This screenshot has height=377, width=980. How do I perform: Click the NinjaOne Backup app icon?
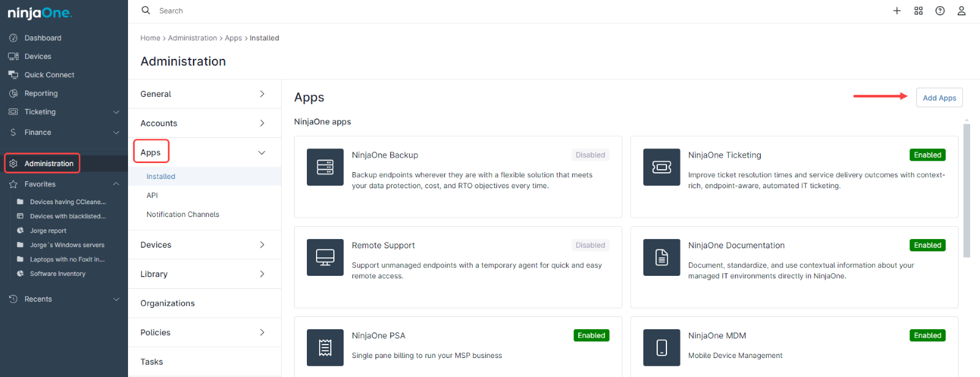[x=325, y=167]
